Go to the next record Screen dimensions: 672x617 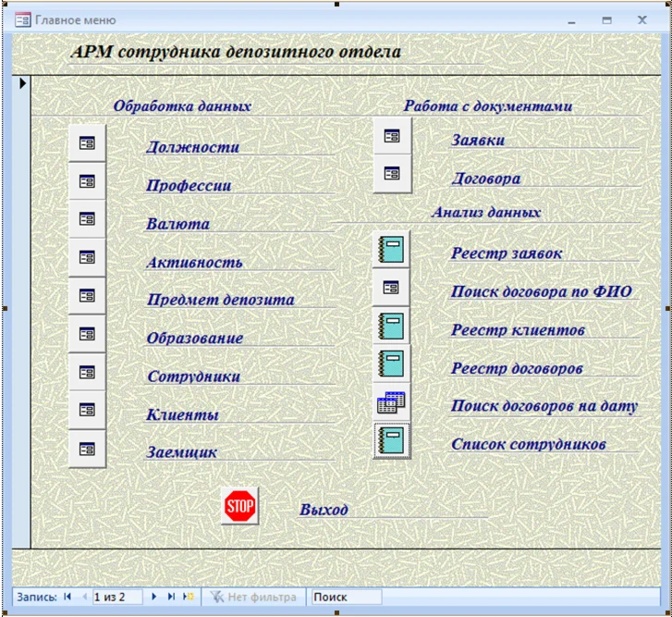tap(153, 597)
